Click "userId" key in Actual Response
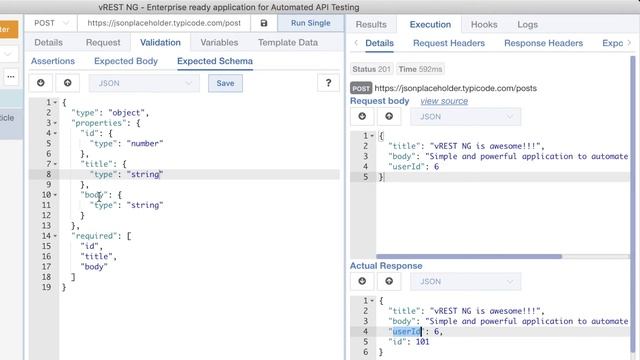Screen dimensions: 640x360 point(407,331)
